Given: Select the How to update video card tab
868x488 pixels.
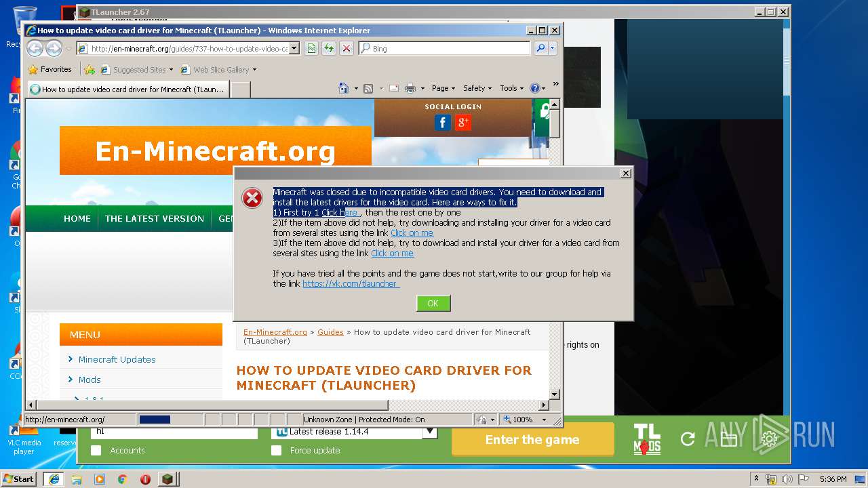Looking at the screenshot, I should (128, 89).
